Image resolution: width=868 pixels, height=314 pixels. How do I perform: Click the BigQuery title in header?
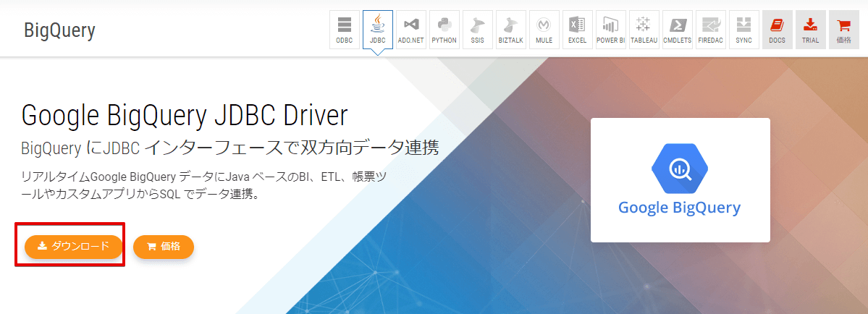[60, 30]
